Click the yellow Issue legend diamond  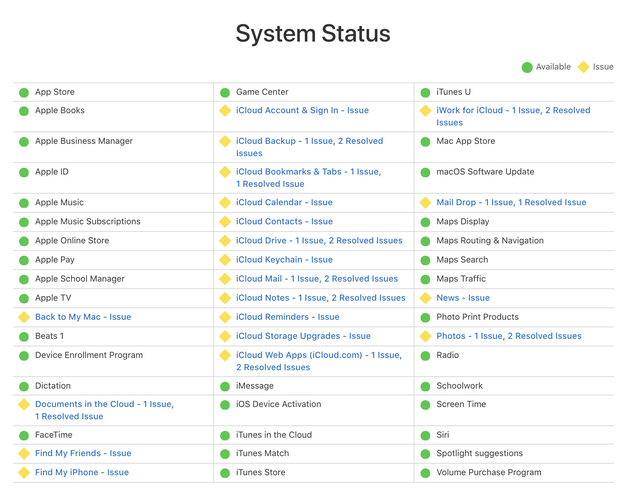(x=584, y=67)
